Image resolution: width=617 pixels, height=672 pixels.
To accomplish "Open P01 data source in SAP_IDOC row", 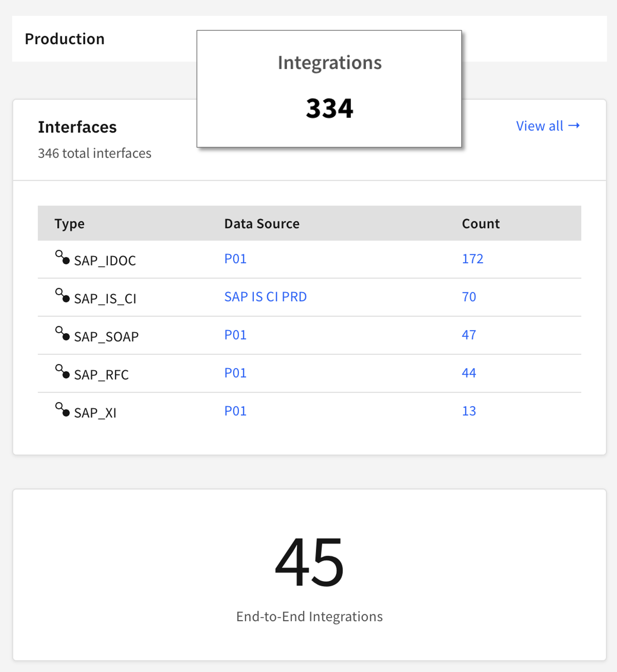I will [235, 259].
